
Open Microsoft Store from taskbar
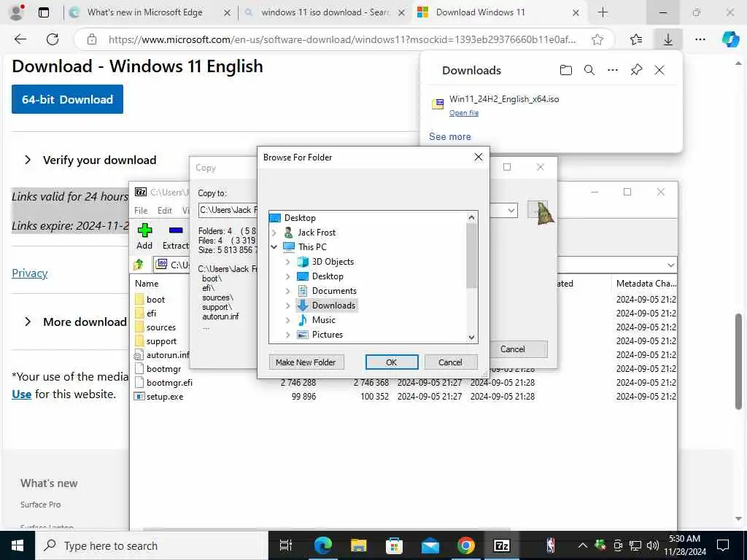tap(394, 545)
